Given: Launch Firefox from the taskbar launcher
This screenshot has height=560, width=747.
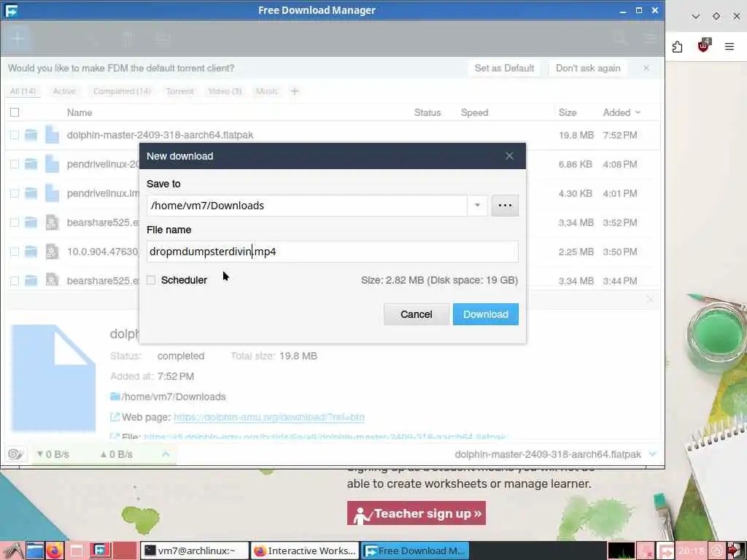Looking at the screenshot, I should 55,551.
